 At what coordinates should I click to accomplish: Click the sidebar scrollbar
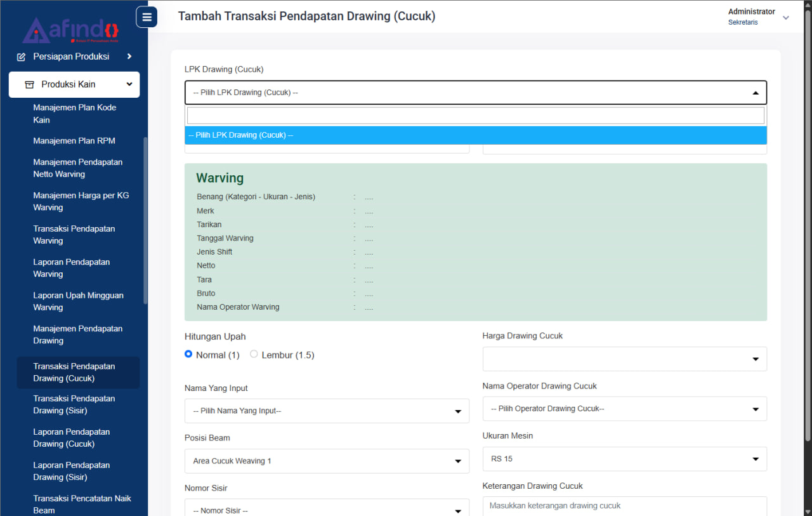(145, 220)
